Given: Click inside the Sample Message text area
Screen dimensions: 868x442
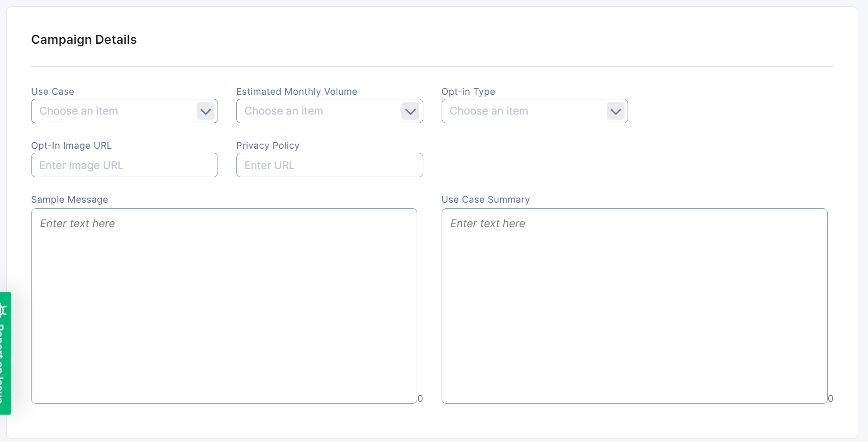Looking at the screenshot, I should (x=224, y=306).
